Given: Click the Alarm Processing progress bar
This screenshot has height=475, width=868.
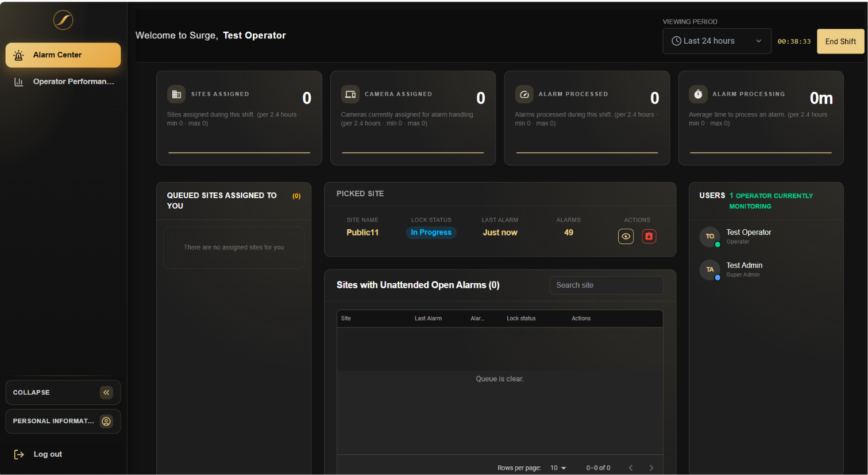Looking at the screenshot, I should tap(761, 153).
